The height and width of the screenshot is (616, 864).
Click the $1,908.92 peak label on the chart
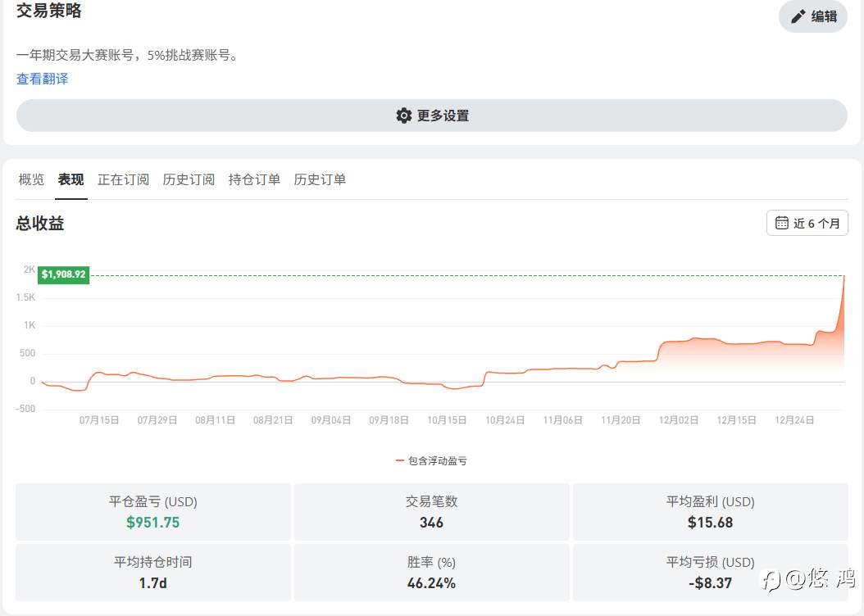point(63,274)
